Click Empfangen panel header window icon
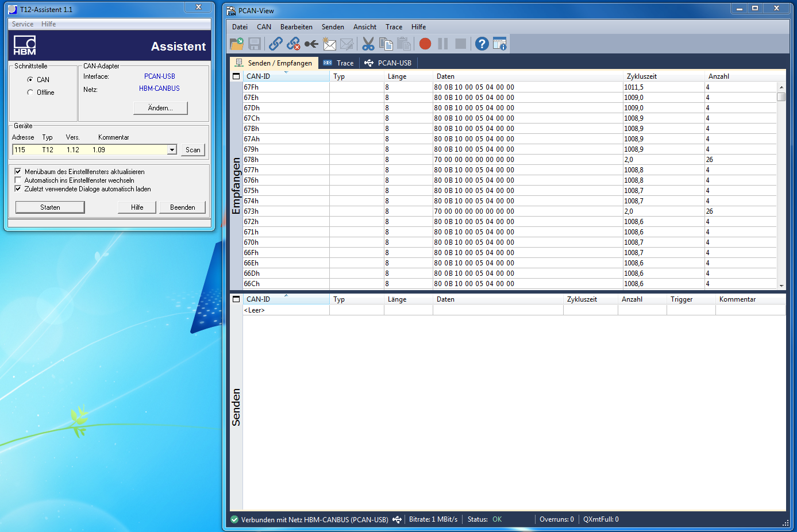The height and width of the screenshot is (532, 797). point(236,76)
